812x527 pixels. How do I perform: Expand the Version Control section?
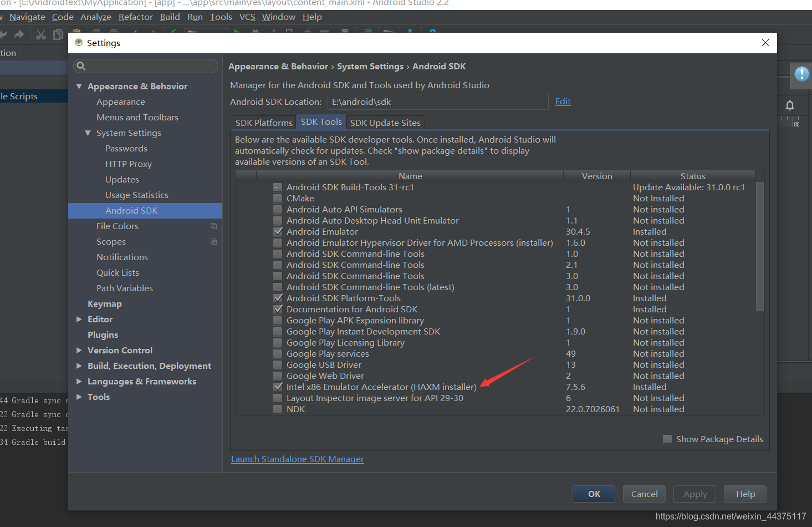[79, 351]
